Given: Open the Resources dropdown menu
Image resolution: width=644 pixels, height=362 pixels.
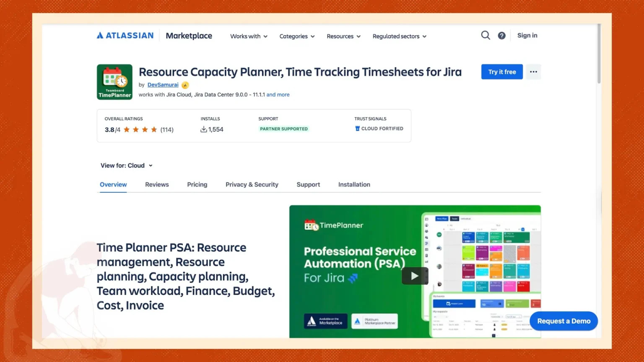Looking at the screenshot, I should pos(343,36).
